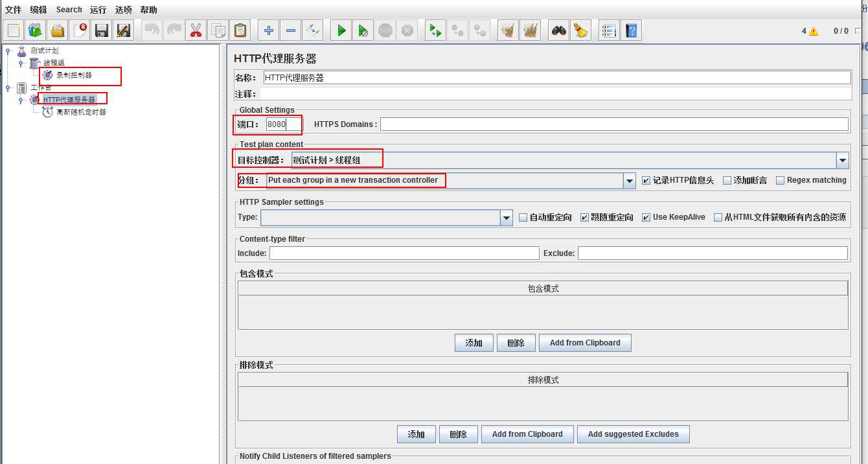This screenshot has width=868, height=464.
Task: Open the 帮助 menu
Action: [x=148, y=10]
